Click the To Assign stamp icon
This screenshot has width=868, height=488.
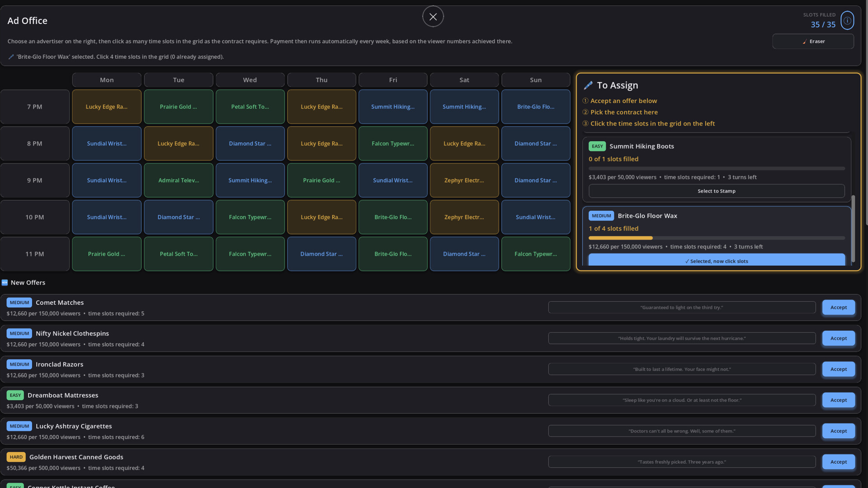tap(588, 85)
